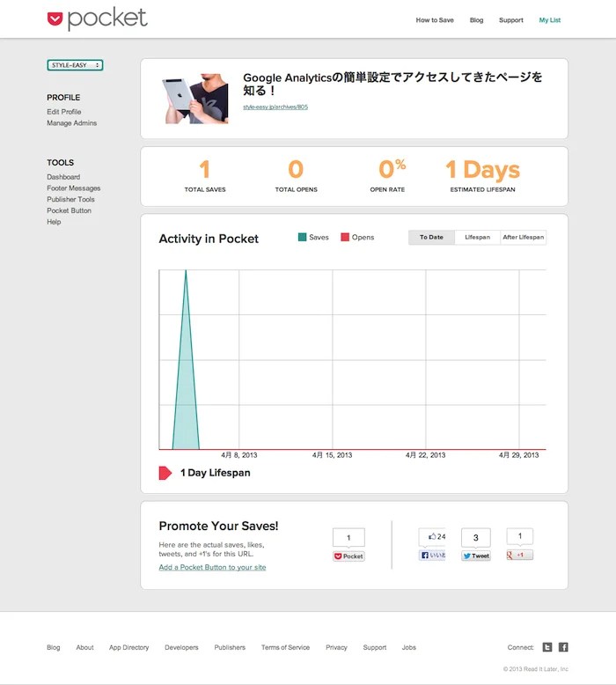Open Publishers in the footer
The width and height of the screenshot is (616, 685).
230,647
